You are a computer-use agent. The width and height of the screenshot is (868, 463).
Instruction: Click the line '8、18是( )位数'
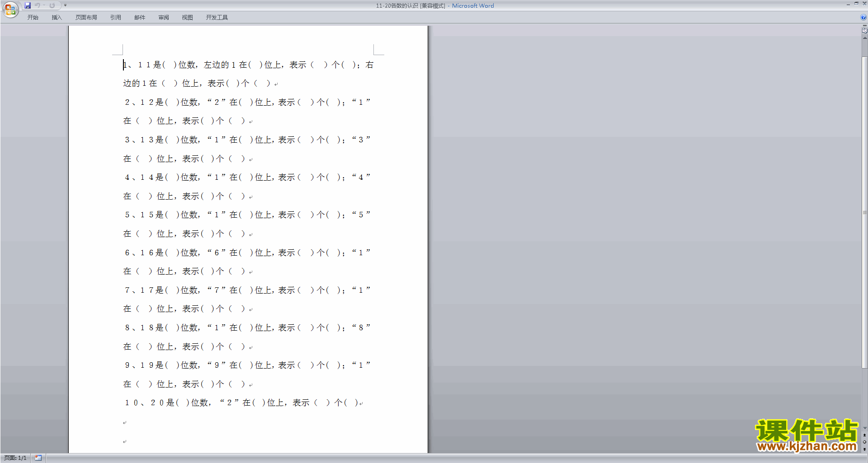point(247,328)
